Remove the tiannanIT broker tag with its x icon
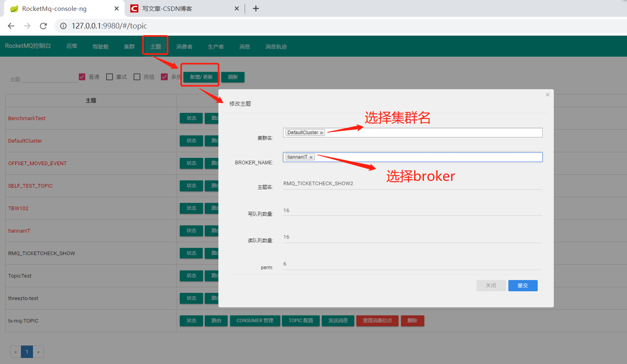 pyautogui.click(x=310, y=157)
